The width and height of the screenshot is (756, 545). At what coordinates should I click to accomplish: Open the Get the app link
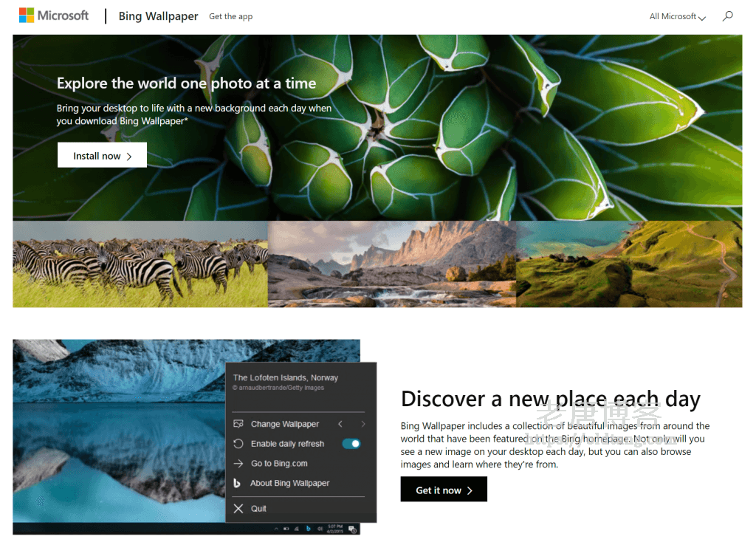coord(230,16)
